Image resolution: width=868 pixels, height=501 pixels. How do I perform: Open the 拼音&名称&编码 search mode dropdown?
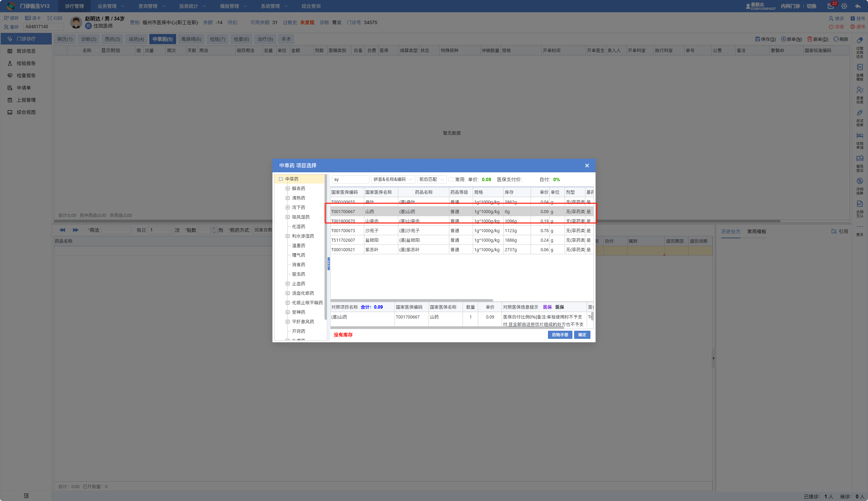(393, 179)
